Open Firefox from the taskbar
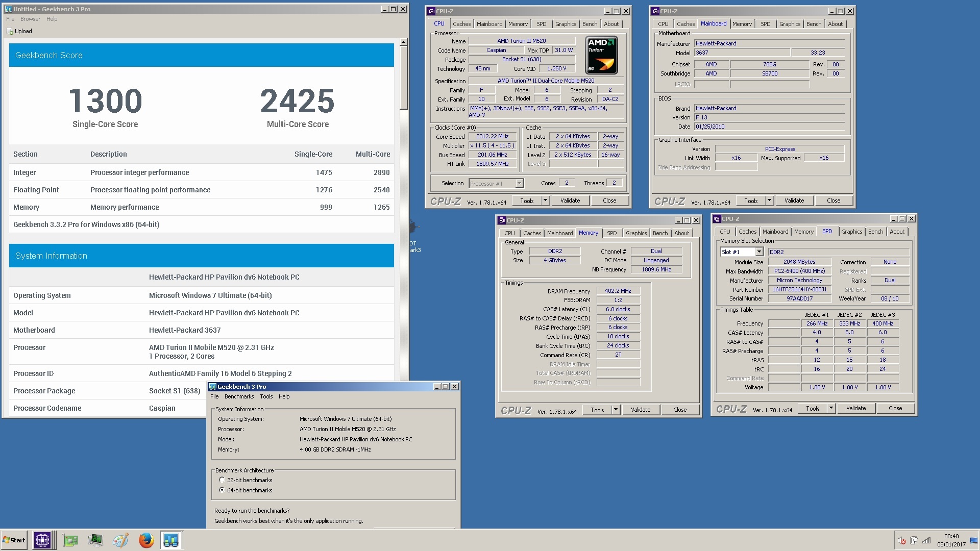 [146, 540]
